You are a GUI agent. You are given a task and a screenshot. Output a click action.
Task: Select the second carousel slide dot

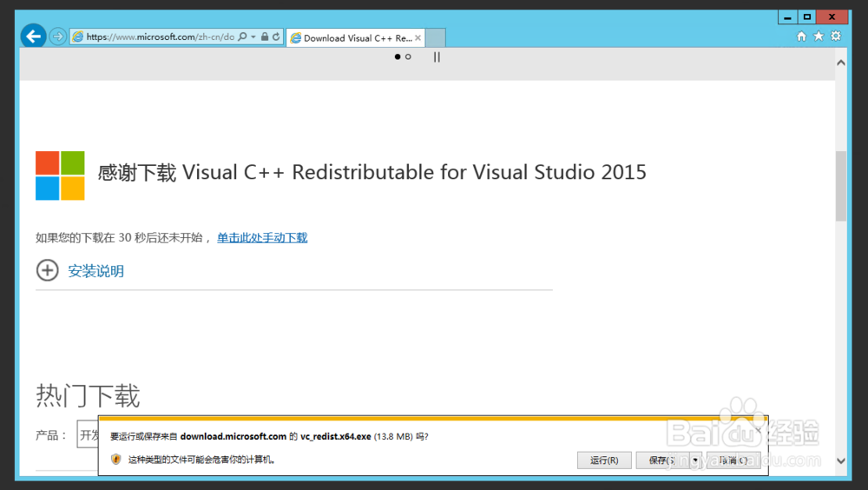point(408,56)
